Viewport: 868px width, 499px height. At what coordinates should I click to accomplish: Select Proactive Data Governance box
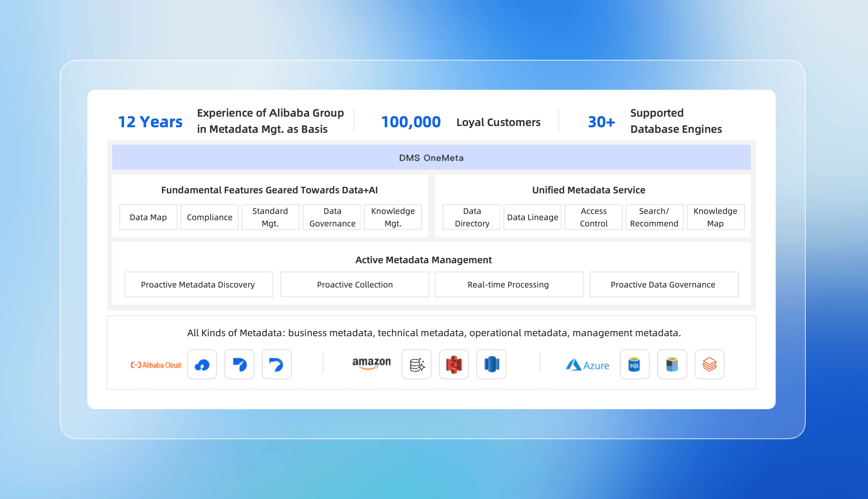(663, 284)
